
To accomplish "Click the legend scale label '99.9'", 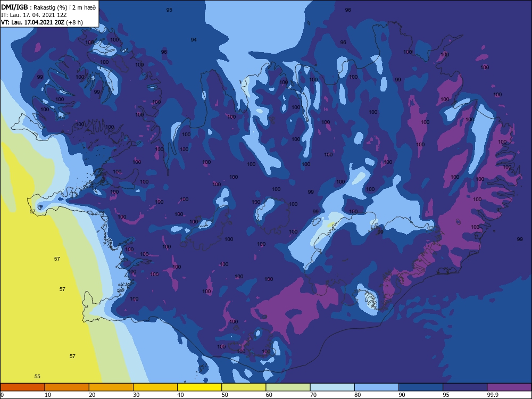I will [492, 395].
